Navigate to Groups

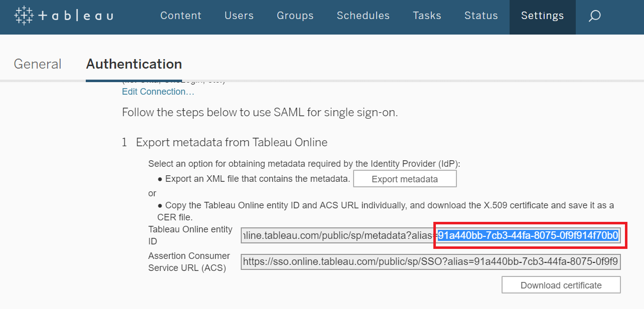click(x=295, y=16)
